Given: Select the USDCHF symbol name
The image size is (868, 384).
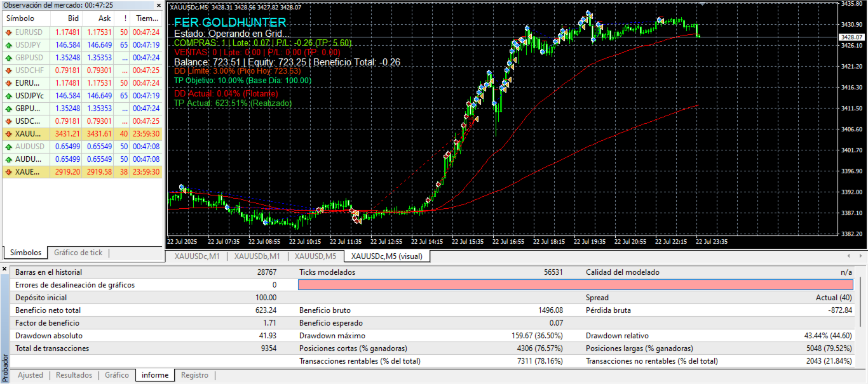Looking at the screenshot, I should coord(30,70).
